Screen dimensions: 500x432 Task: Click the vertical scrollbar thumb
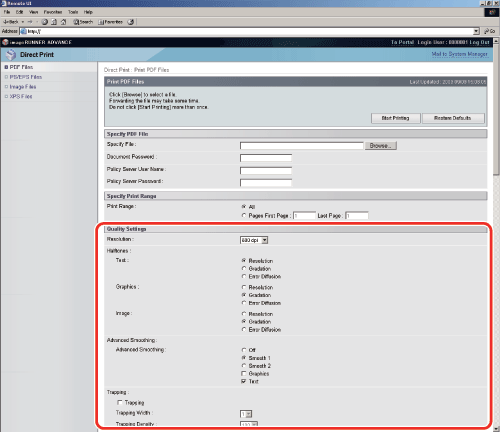(497, 108)
